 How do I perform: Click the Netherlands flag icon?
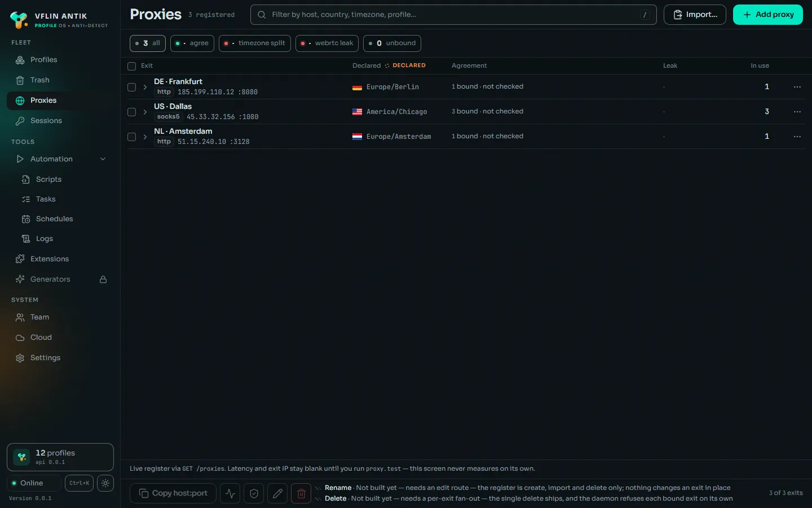click(357, 137)
